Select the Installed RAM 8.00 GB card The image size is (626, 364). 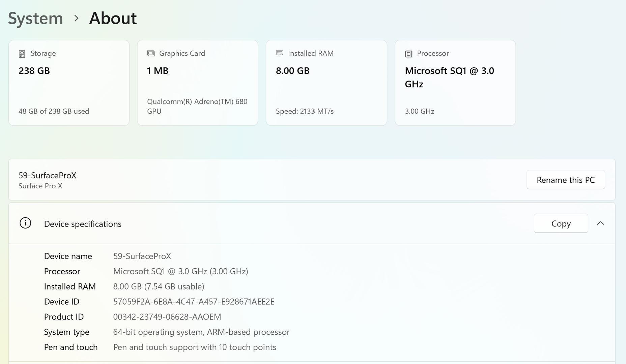click(326, 83)
